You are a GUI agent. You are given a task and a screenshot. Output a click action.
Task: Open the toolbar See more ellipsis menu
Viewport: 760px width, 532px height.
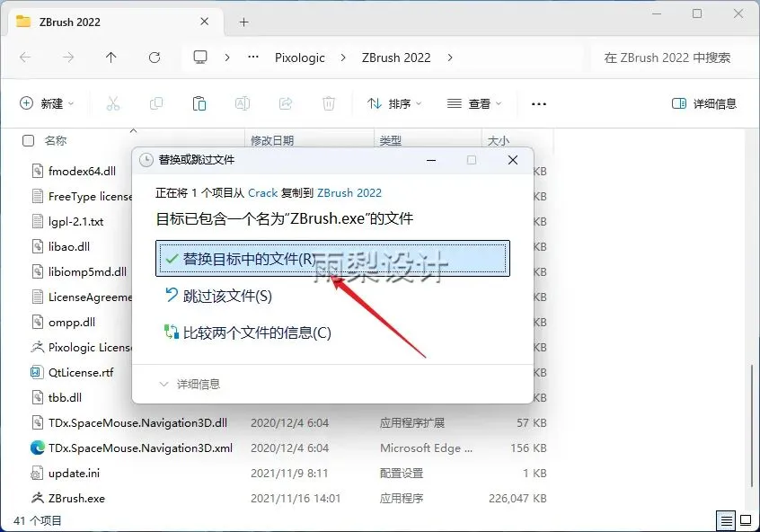538,103
